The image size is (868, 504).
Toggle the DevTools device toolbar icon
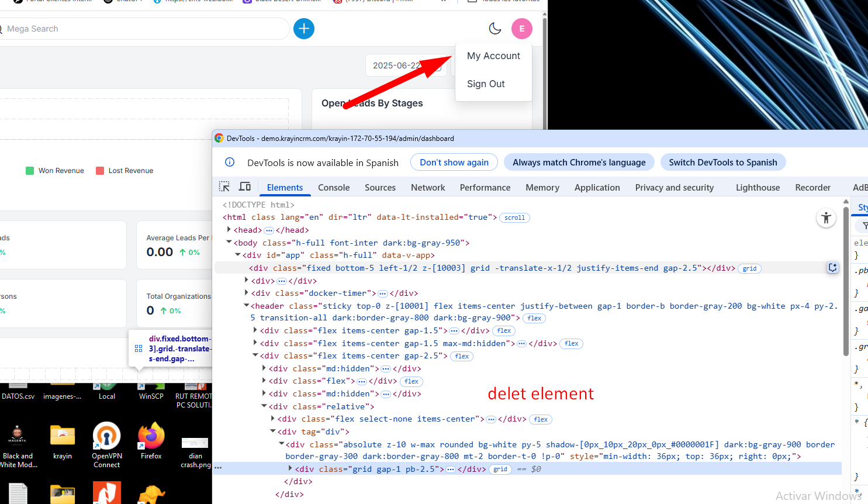[245, 187]
